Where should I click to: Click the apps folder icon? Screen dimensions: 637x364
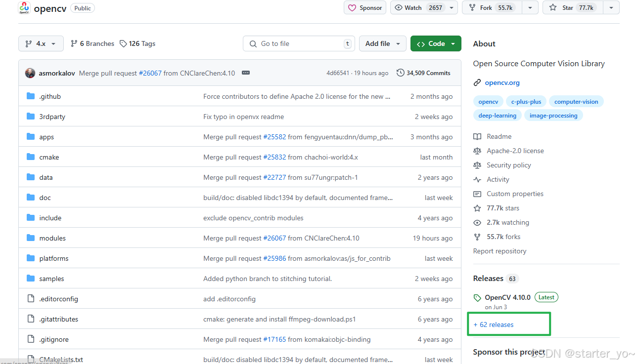(x=31, y=137)
